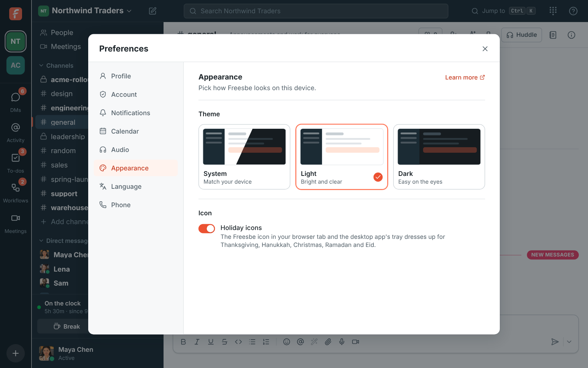
Task: Open Meetings in the left rail
Action: pos(15,223)
